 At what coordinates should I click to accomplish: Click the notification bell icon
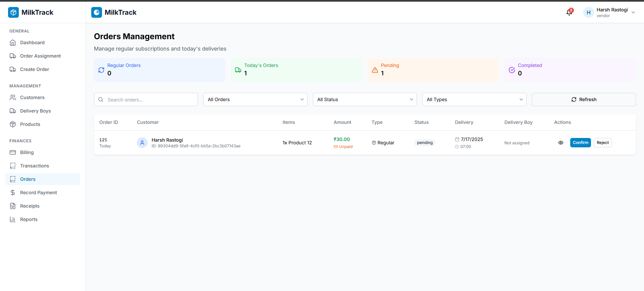point(569,12)
